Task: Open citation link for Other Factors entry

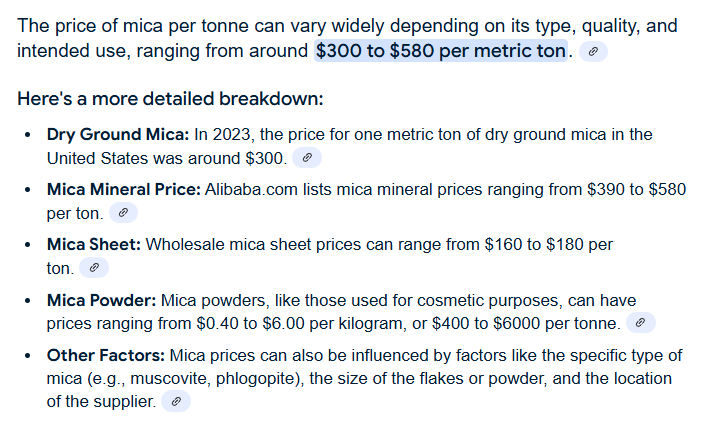Action: coord(176,401)
